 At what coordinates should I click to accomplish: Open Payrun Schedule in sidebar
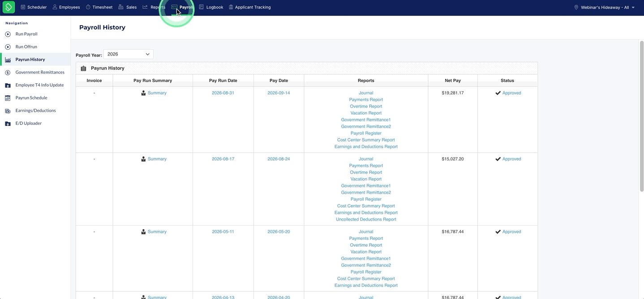(31, 98)
